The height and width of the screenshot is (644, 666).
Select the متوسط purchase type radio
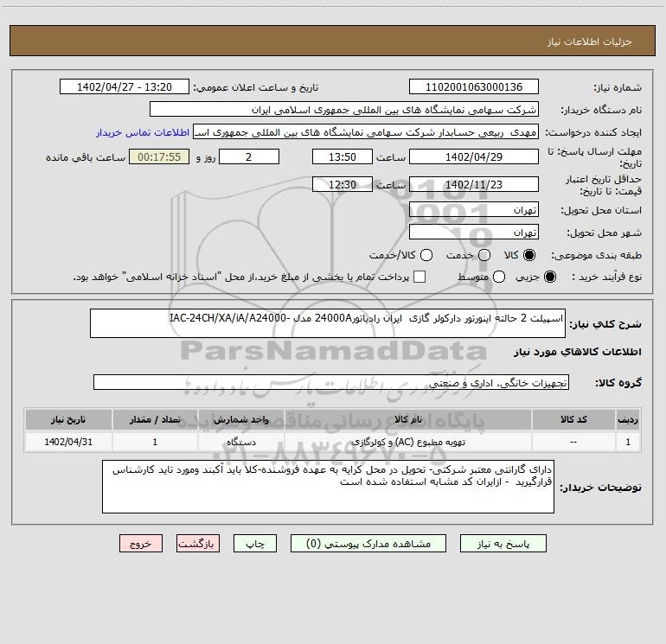pyautogui.click(x=499, y=277)
